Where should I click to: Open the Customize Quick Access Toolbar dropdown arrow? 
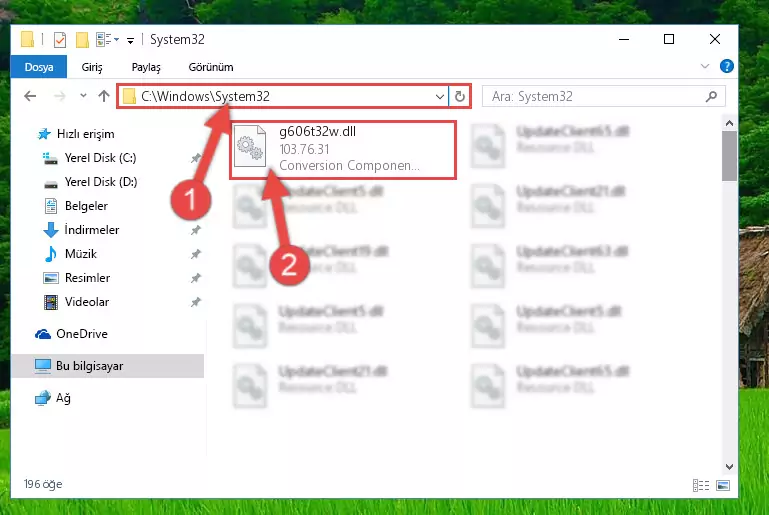point(130,41)
